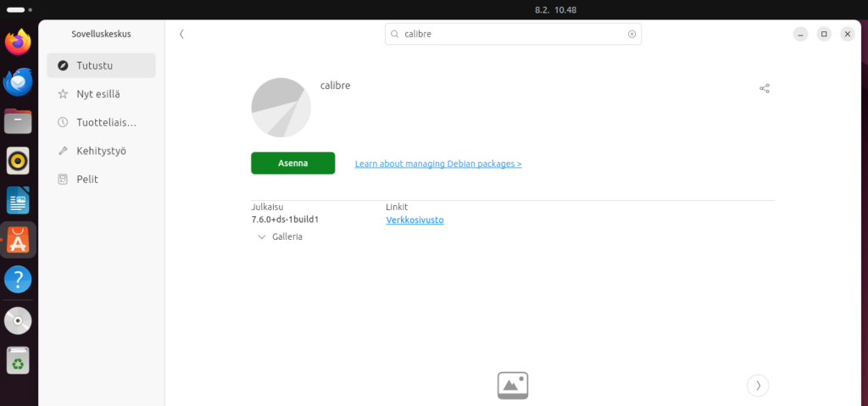
Task: Open Rhythmbox music player in dock
Action: tap(18, 160)
